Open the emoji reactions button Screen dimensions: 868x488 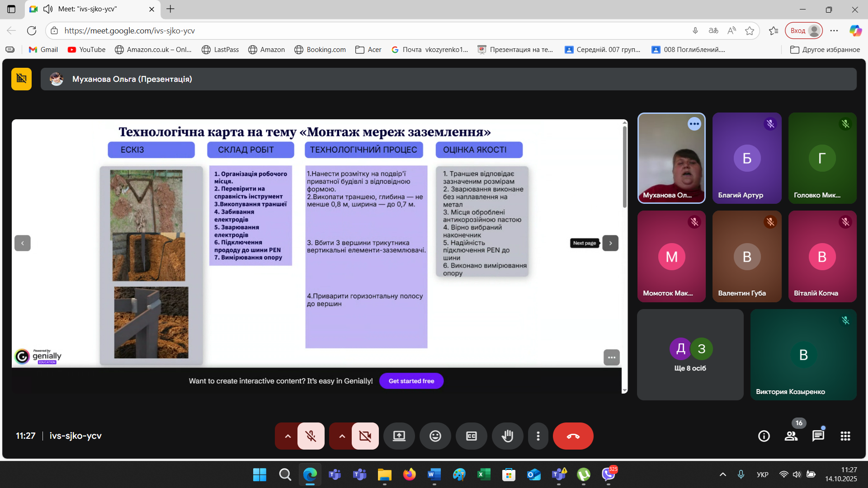point(435,436)
